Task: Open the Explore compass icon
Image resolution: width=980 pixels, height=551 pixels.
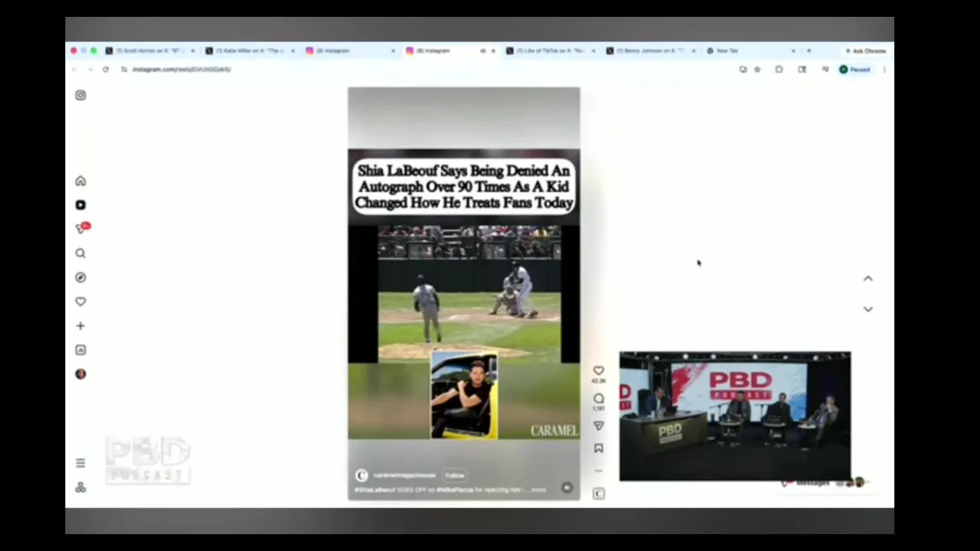Action: click(80, 278)
